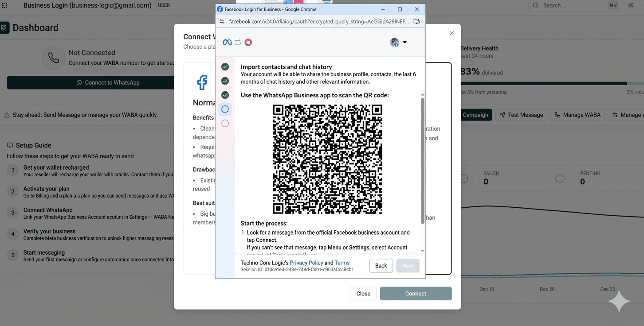Screen dimensions: 644x326
Task: Click the second completed step checkmark
Action: pyautogui.click(x=225, y=81)
